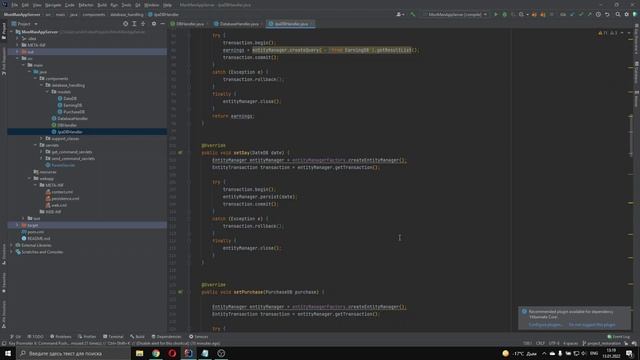Click the Run button in toolbar
The image size is (640, 360).
tap(496, 14)
